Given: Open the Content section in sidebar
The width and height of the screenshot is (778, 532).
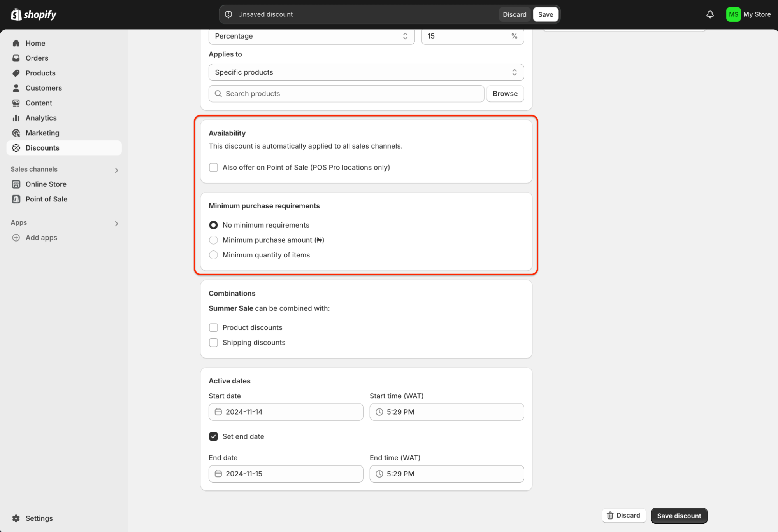Looking at the screenshot, I should pyautogui.click(x=39, y=103).
